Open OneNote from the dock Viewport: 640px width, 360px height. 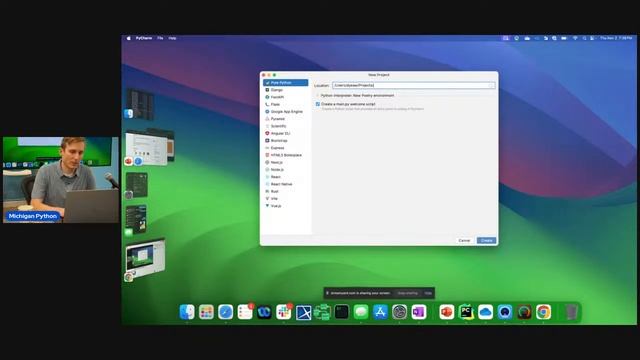(x=419, y=312)
